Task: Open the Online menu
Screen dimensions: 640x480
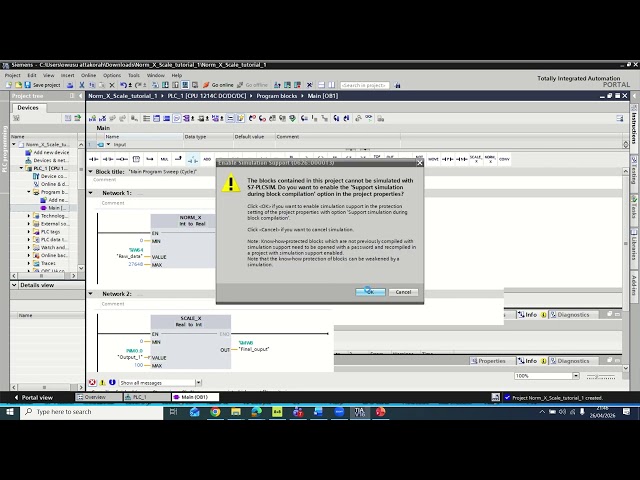Action: point(88,76)
